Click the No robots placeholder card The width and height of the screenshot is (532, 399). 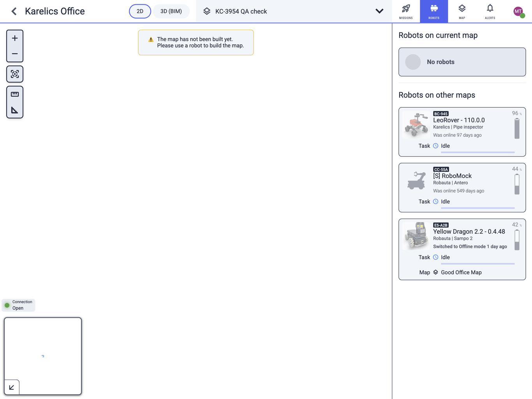point(462,62)
